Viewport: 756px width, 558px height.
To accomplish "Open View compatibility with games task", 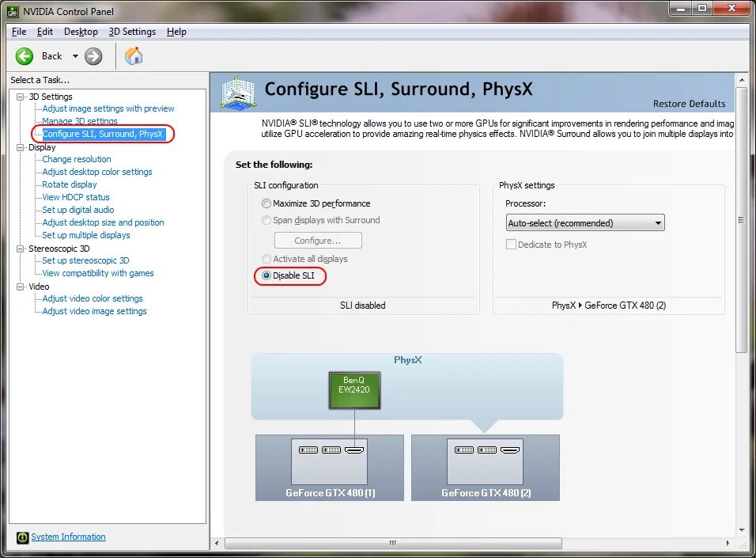I will pos(98,273).
